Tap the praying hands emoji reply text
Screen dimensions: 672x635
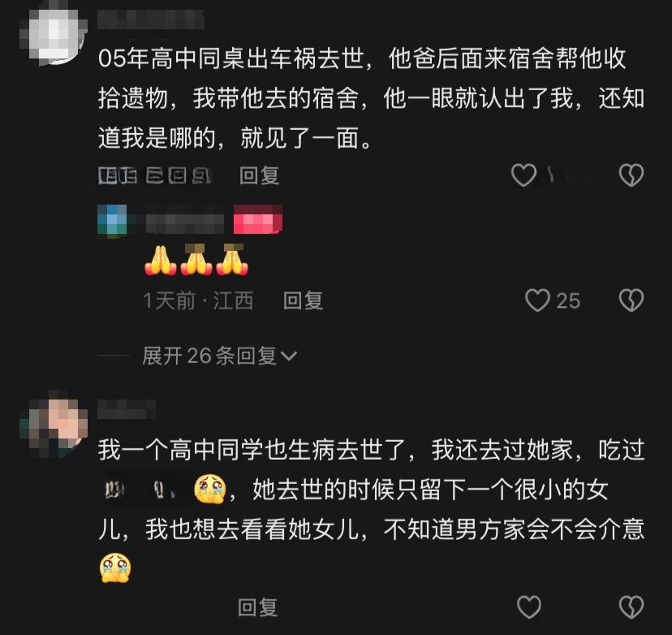[196, 260]
